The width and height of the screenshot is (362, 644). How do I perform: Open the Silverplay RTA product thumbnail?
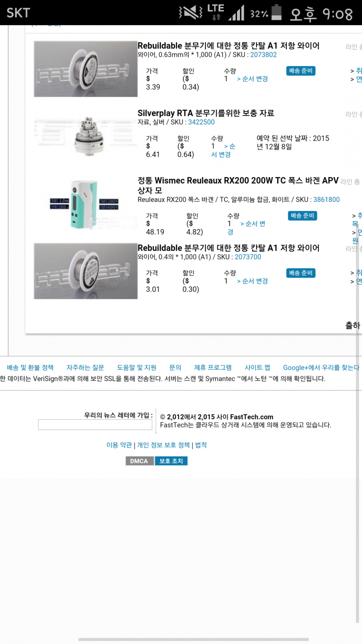tap(86, 136)
